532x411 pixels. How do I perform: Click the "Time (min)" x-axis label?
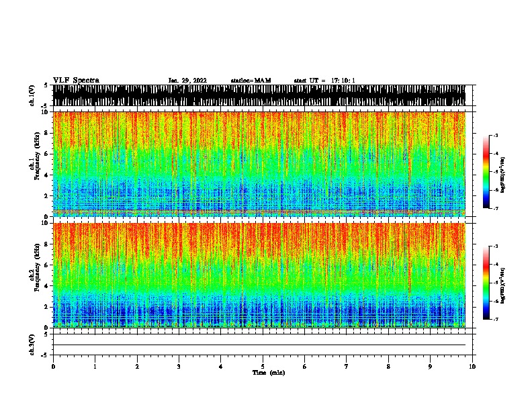(269, 373)
